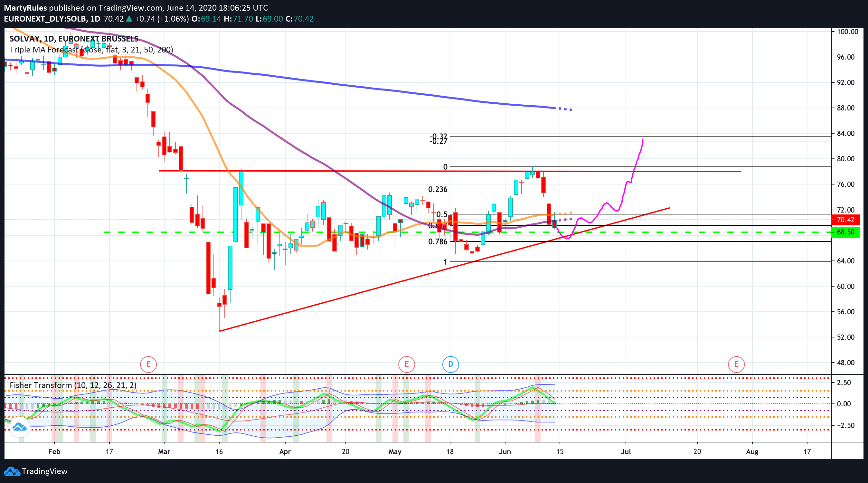Click the circular cloud icon on Fisher pane
Screen dimensions: 868x483
20,427
